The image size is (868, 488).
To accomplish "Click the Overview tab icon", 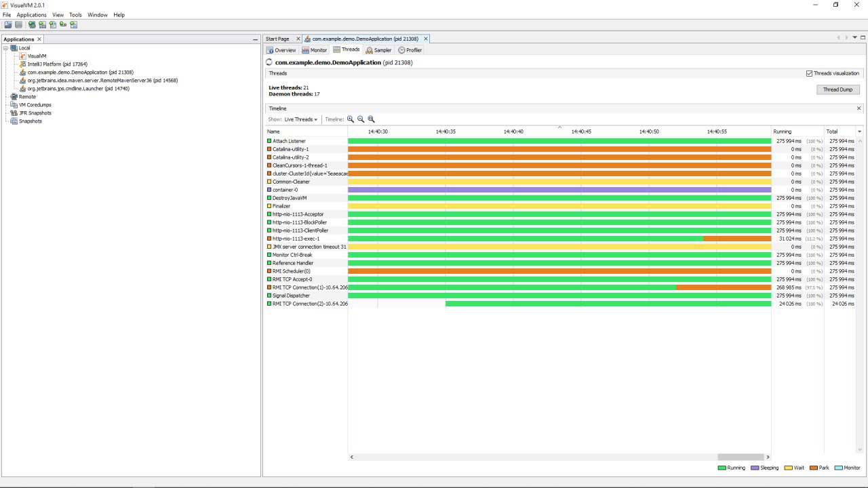I will pyautogui.click(x=270, y=50).
